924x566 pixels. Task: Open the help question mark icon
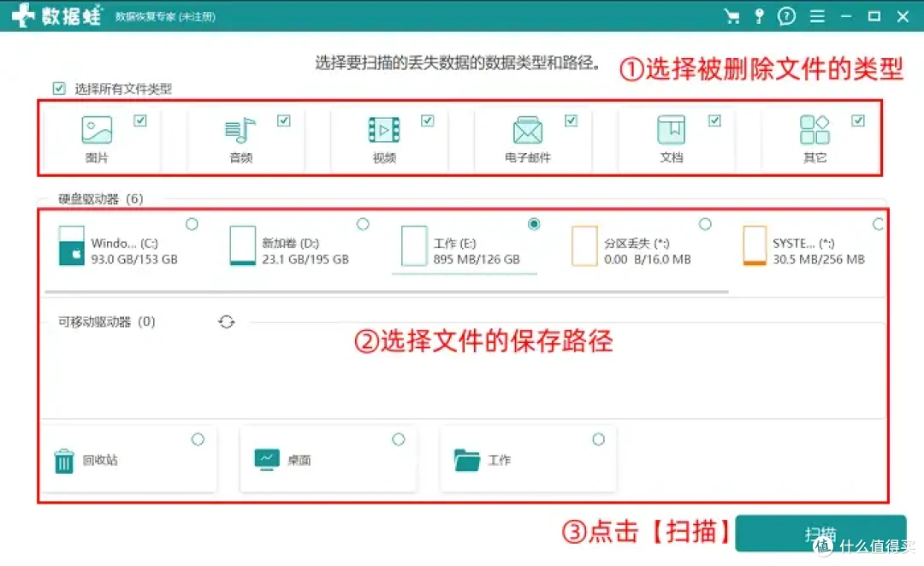click(786, 16)
